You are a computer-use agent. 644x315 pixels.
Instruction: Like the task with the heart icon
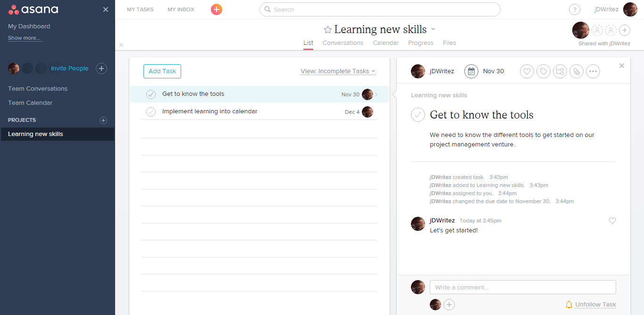tap(527, 71)
